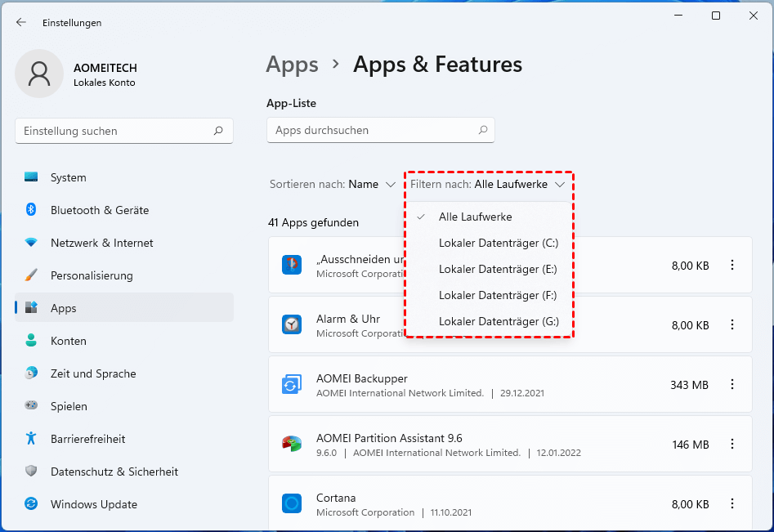The height and width of the screenshot is (532, 774).
Task: Open three-dot menu for Cortana
Action: point(731,503)
